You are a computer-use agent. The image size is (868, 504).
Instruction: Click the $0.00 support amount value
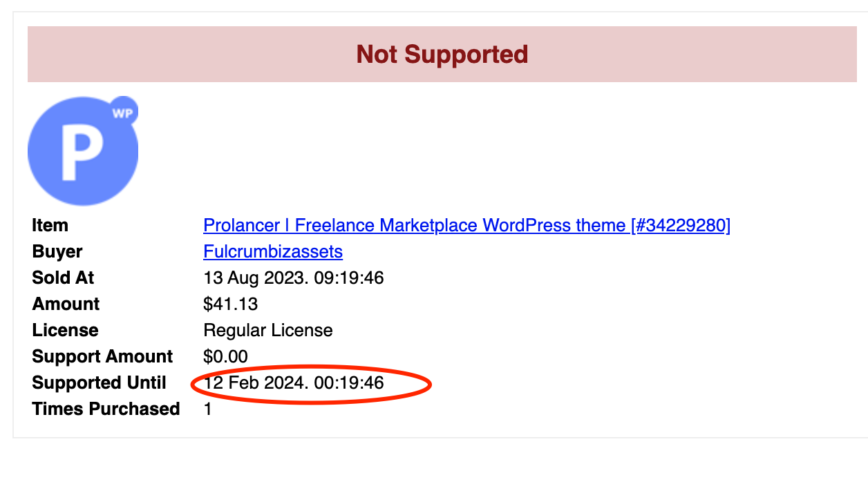point(225,356)
